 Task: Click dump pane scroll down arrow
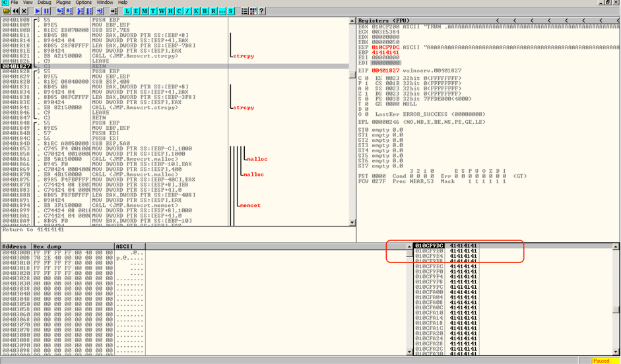click(410, 351)
